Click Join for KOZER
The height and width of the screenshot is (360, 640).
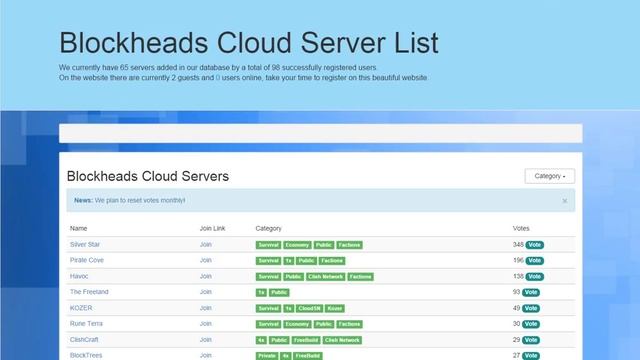206,308
